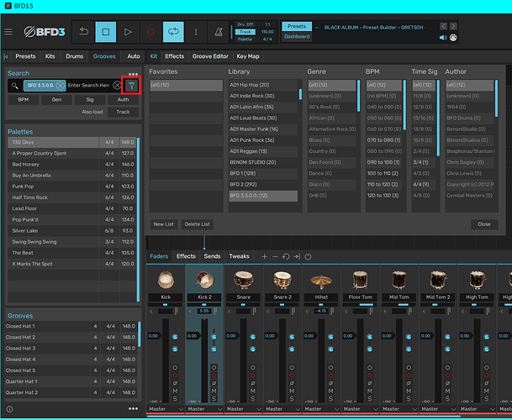Open the Groove Editor tab
Viewport: 512px width, 420px height.
[210, 56]
